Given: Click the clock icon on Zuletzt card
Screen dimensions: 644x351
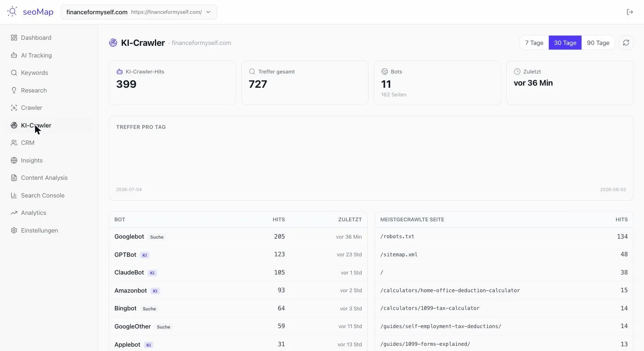Looking at the screenshot, I should tap(517, 72).
